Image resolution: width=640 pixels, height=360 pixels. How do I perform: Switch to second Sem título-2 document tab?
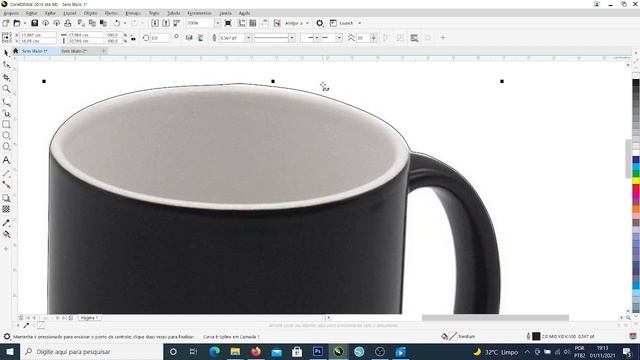tap(74, 51)
